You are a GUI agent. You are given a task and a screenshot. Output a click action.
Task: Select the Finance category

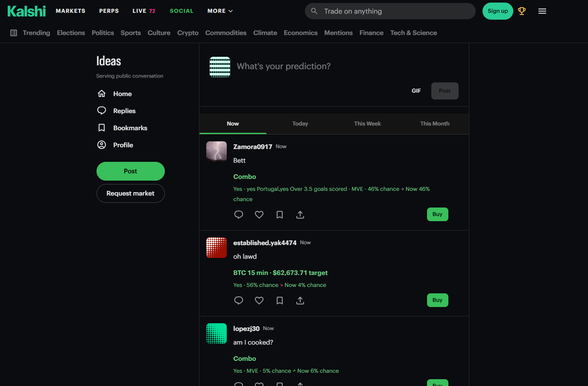(x=372, y=33)
